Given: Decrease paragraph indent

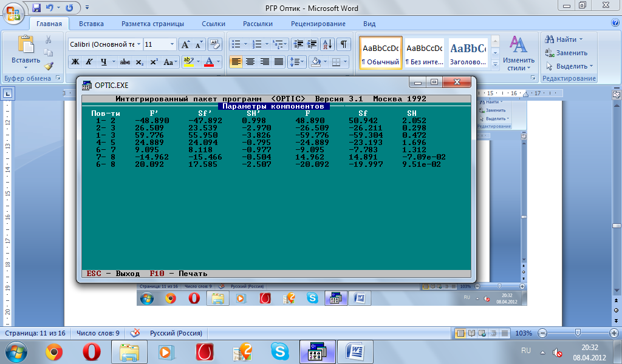Looking at the screenshot, I should [298, 44].
